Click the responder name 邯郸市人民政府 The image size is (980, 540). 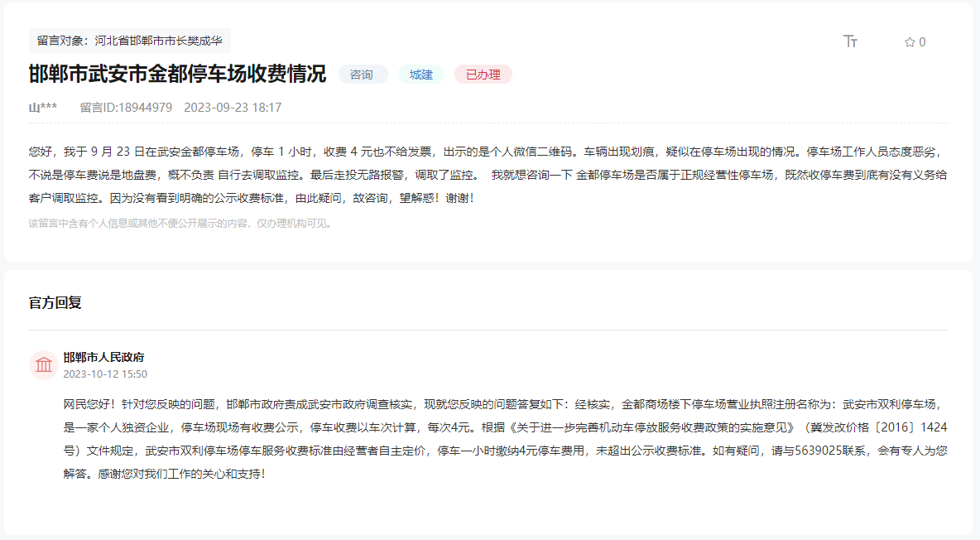[103, 357]
